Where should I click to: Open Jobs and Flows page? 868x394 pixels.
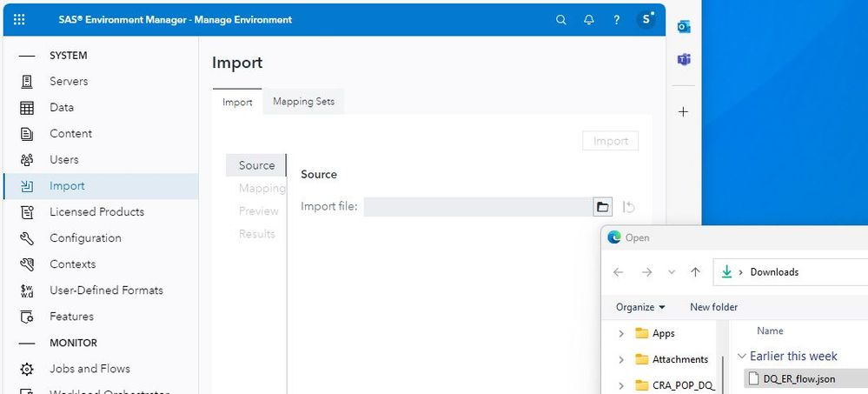(x=89, y=369)
